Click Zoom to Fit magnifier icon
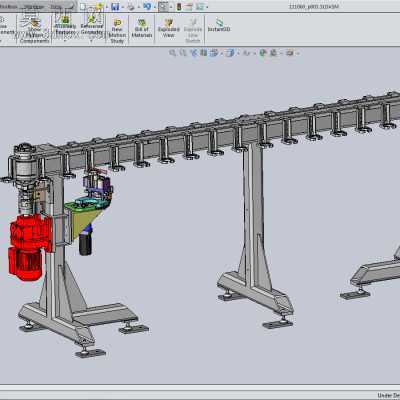Image resolution: width=400 pixels, height=400 pixels. click(172, 53)
